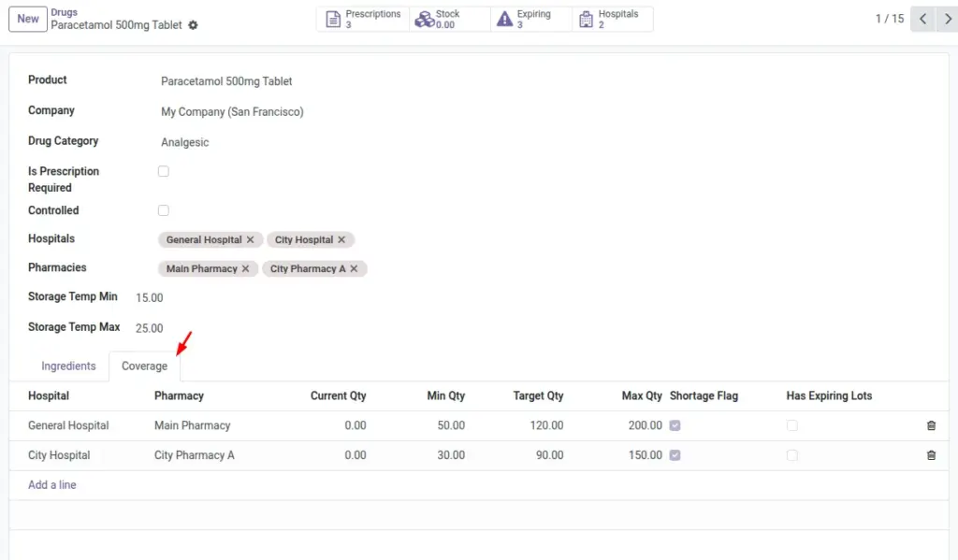The image size is (958, 560).
Task: Toggle Shortage Flag for City Hospital row
Action: pyautogui.click(x=675, y=455)
